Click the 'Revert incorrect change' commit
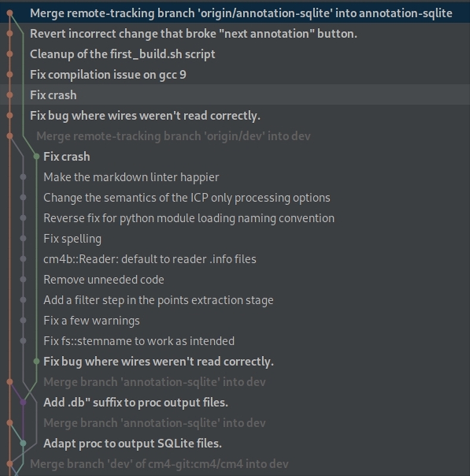The height and width of the screenshot is (476, 470). (x=193, y=33)
